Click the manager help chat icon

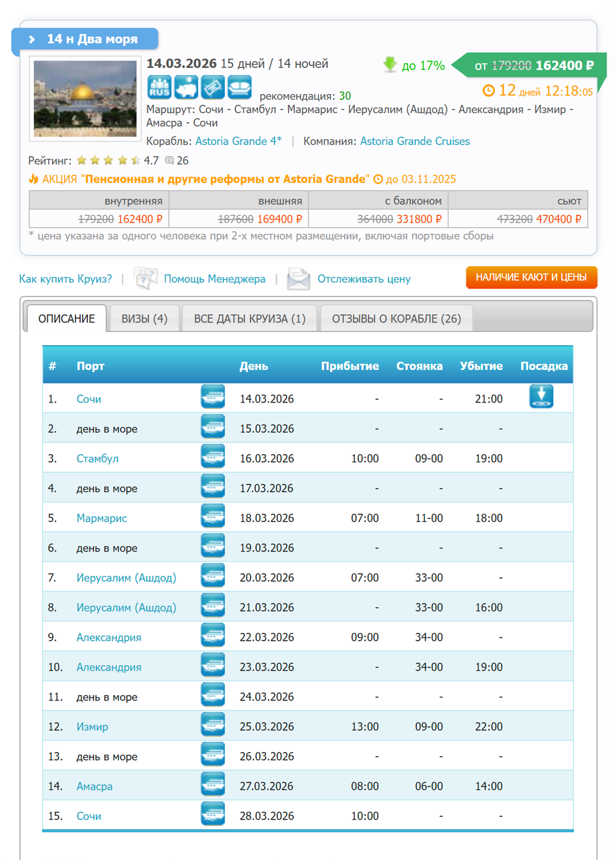pyautogui.click(x=146, y=278)
